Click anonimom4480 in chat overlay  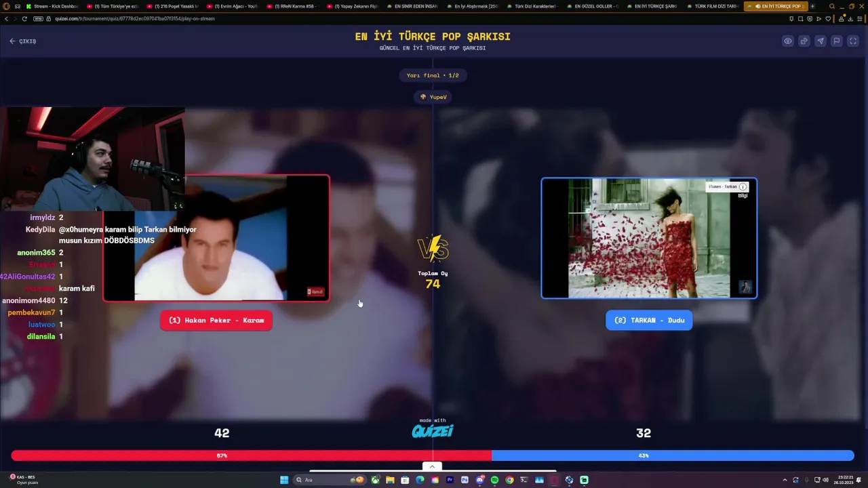point(28,300)
